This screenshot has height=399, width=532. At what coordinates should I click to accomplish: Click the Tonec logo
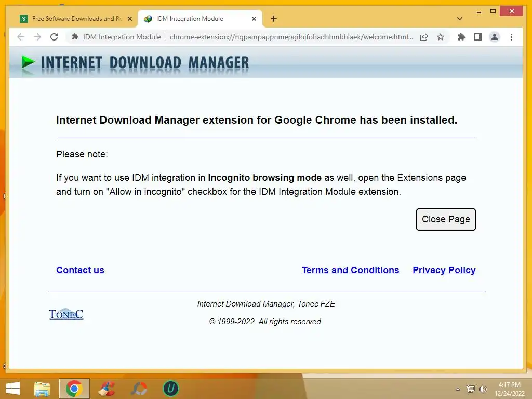[66, 314]
